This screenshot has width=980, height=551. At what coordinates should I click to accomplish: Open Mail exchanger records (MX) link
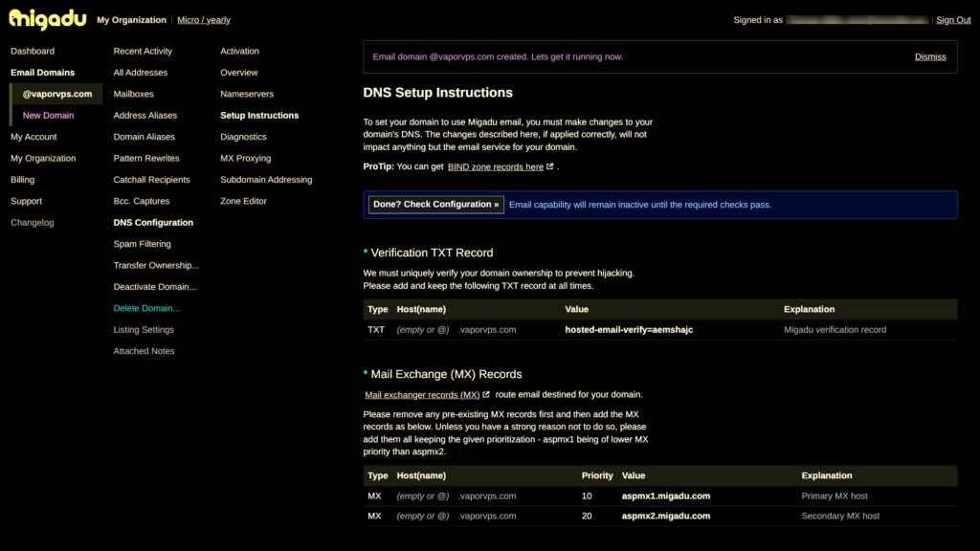click(x=422, y=394)
